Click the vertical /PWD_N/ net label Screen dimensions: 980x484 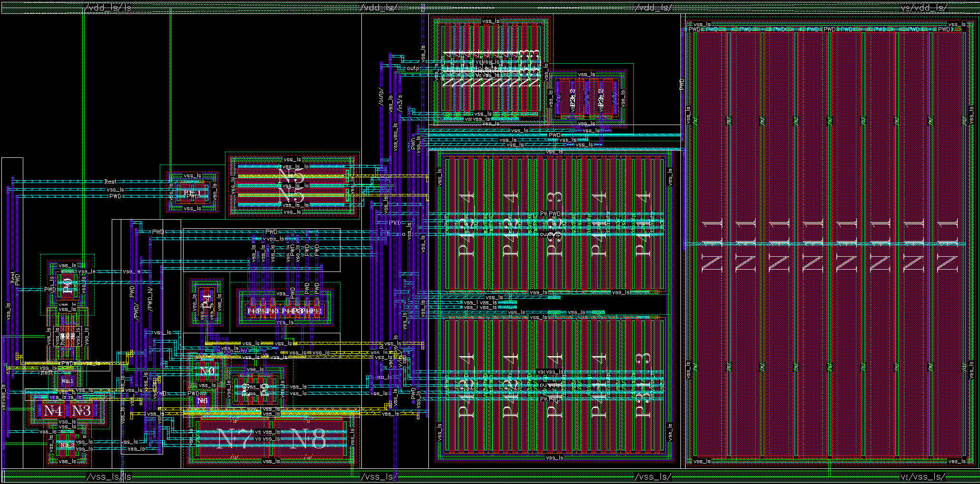pyautogui.click(x=150, y=300)
